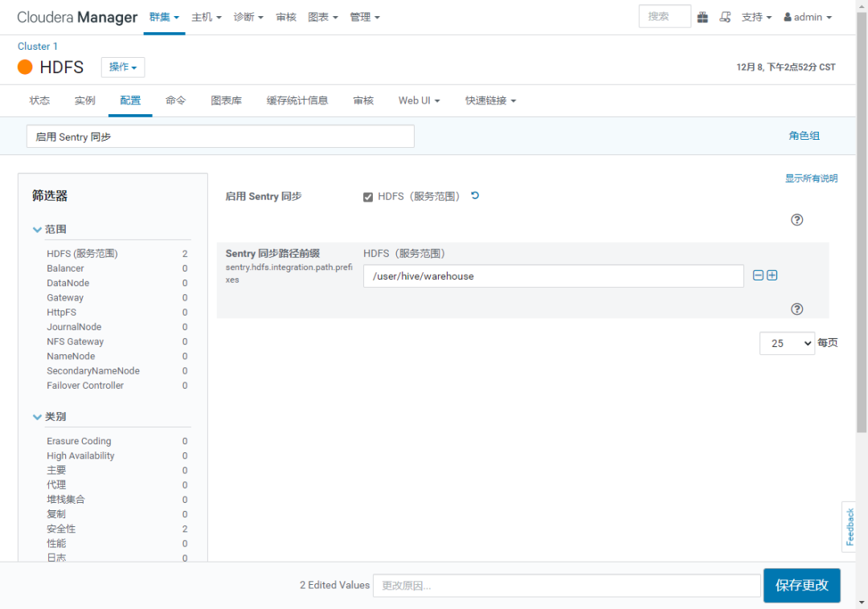Viewport: 868px width, 609px height.
Task: Filter by 安全性 category
Action: 117,529
